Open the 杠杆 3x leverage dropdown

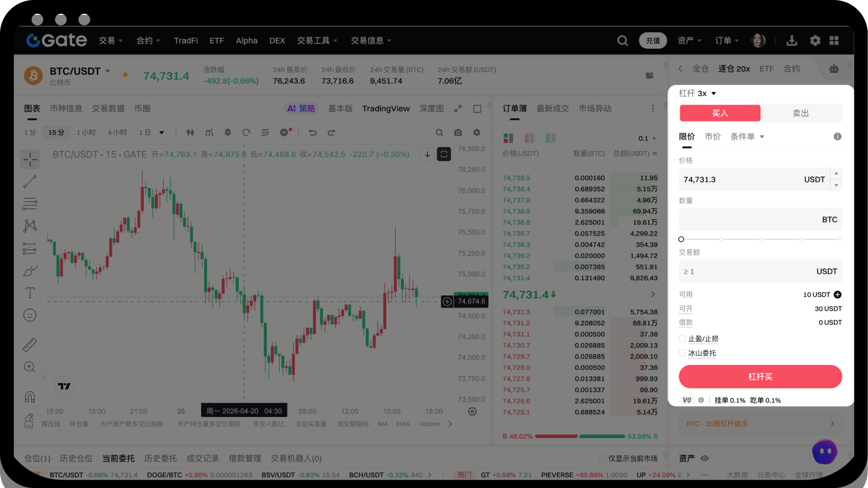click(698, 93)
